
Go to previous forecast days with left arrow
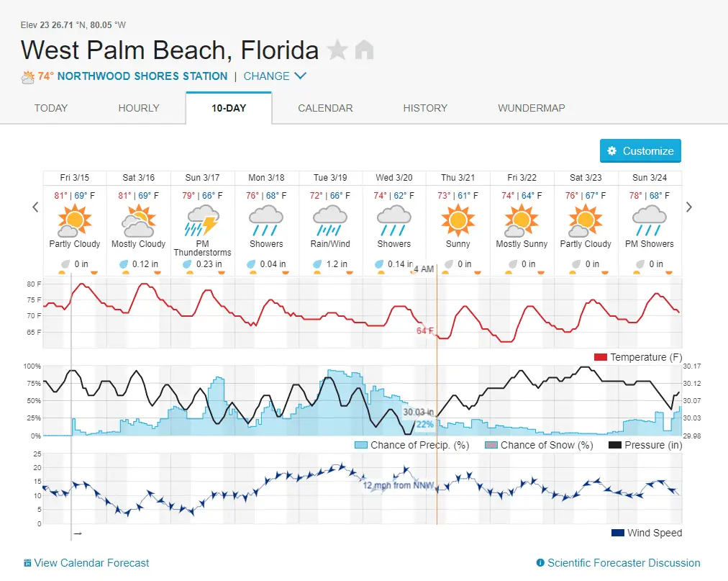pos(35,207)
